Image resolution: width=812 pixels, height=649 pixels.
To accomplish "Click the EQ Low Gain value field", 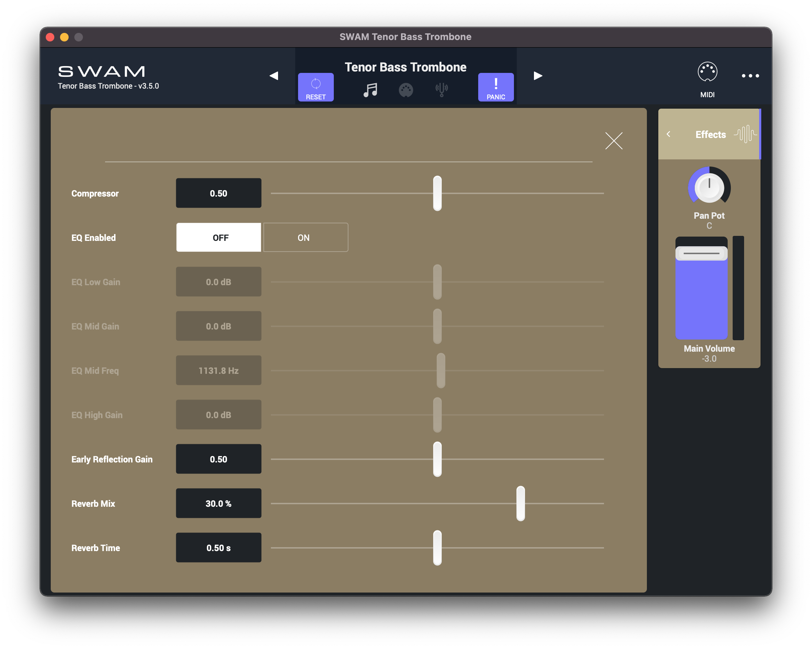I will (x=218, y=282).
